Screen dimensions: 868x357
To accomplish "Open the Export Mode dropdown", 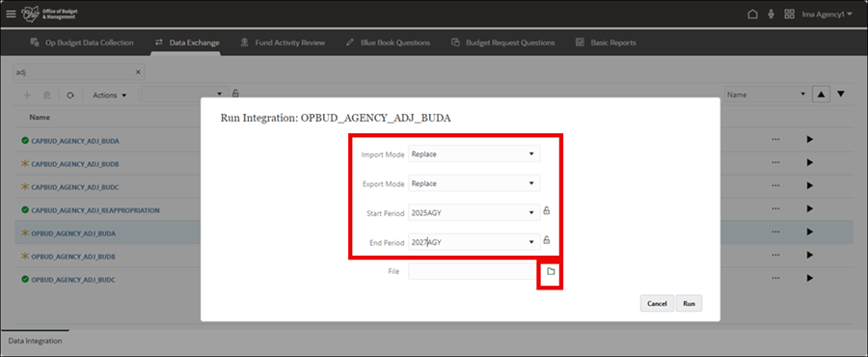I will coord(474,183).
